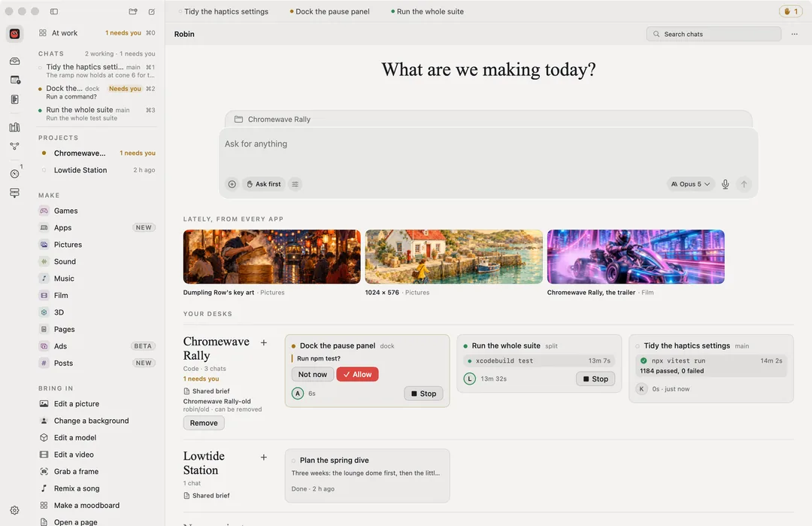Stop the Run the whole suite chat
Viewport: 812px width, 526px height.
point(595,379)
